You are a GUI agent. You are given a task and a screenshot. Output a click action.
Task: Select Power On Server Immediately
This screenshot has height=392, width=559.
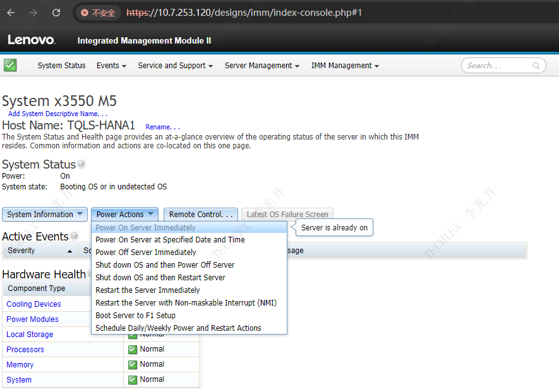[189, 227]
